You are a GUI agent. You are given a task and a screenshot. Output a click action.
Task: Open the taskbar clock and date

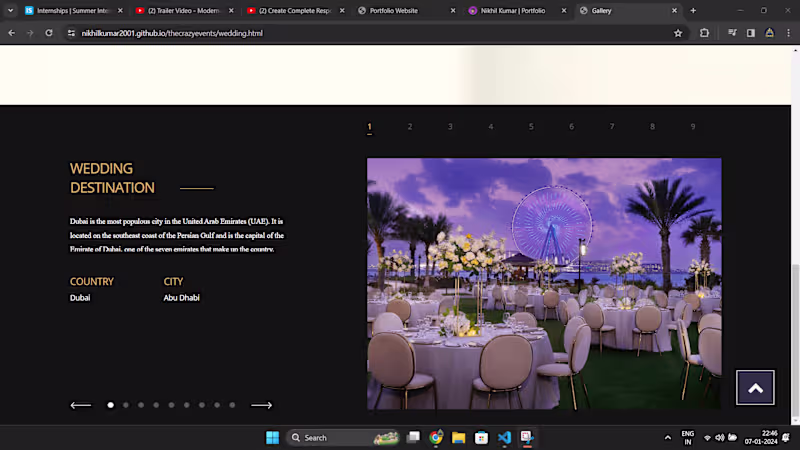point(761,438)
